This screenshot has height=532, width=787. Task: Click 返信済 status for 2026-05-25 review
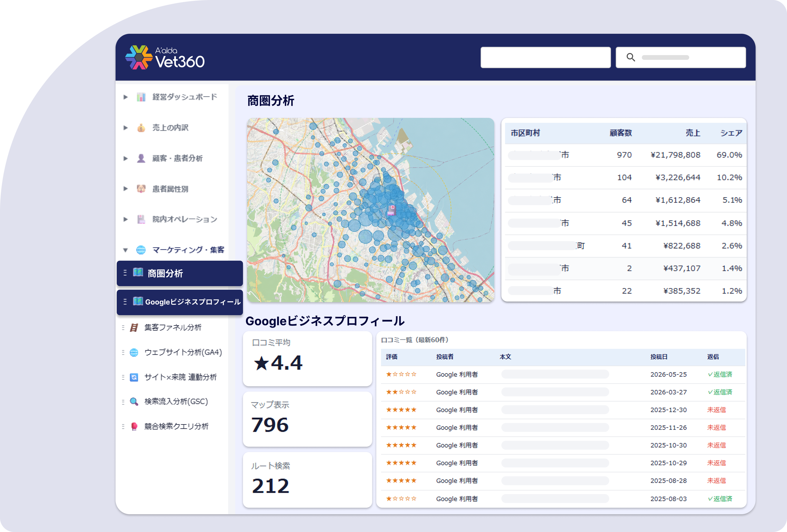tap(720, 374)
